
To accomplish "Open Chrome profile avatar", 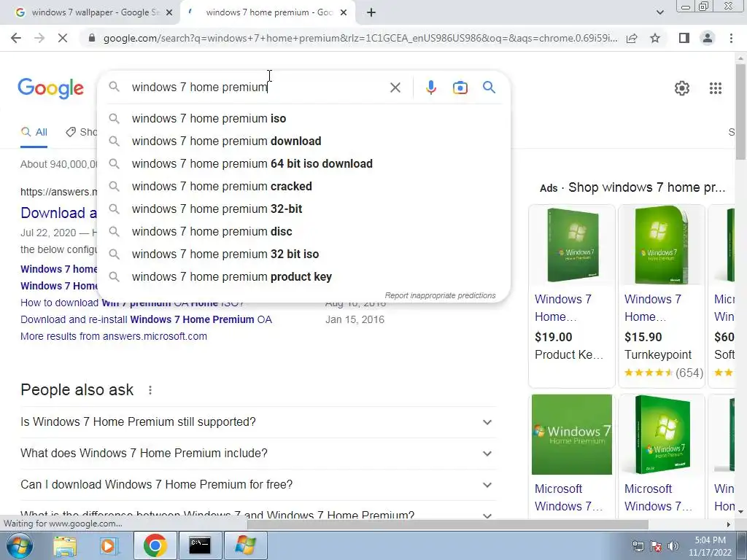I will (708, 38).
